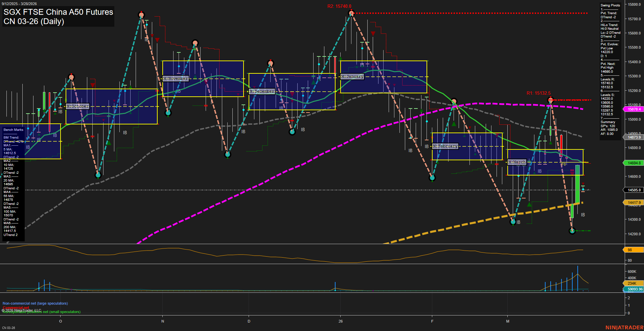The width and height of the screenshot is (644, 331).
Task: Select the date range 9/12/2025 - 3/28/2026 label
Action: 19,4
